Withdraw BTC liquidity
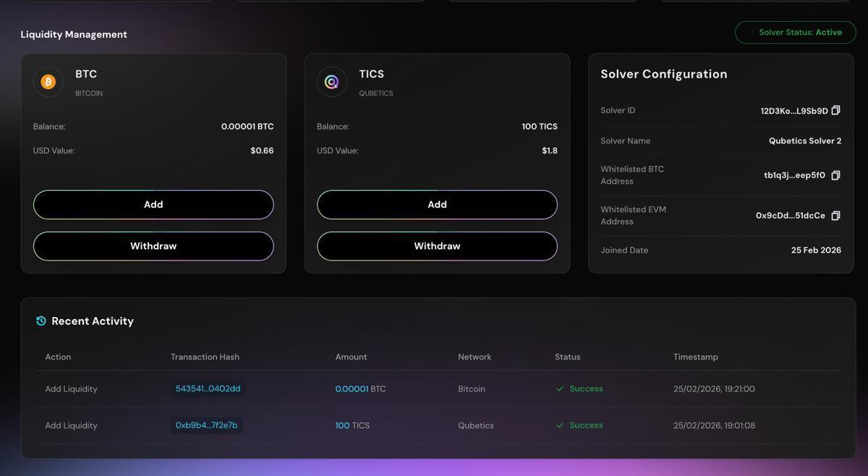Screen dimensions: 868x476 (x=153, y=246)
